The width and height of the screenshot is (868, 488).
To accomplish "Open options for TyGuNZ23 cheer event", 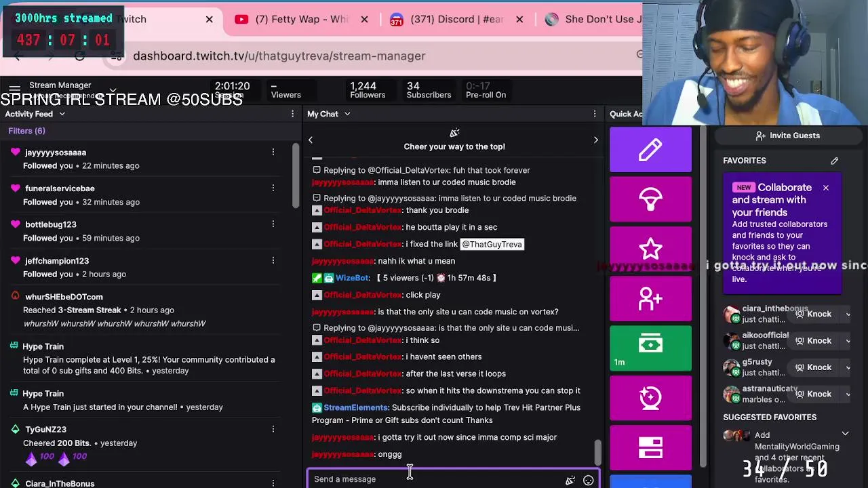I will (273, 429).
